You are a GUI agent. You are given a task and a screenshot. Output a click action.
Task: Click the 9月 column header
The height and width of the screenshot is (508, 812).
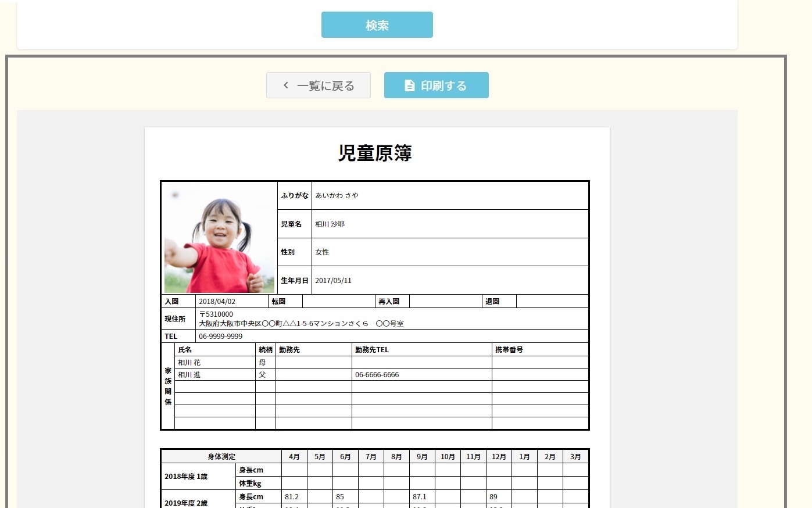(422, 456)
